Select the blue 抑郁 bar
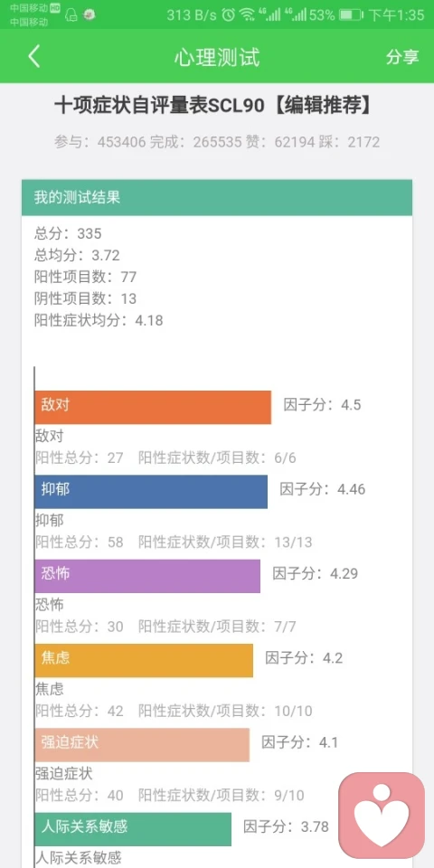This screenshot has height=868, width=434. (151, 492)
